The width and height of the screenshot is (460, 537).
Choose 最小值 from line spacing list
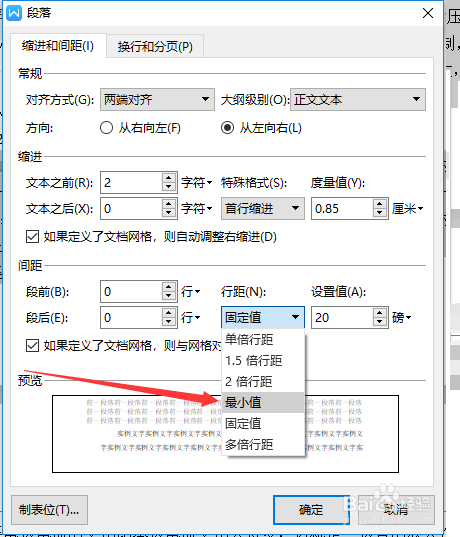click(263, 402)
